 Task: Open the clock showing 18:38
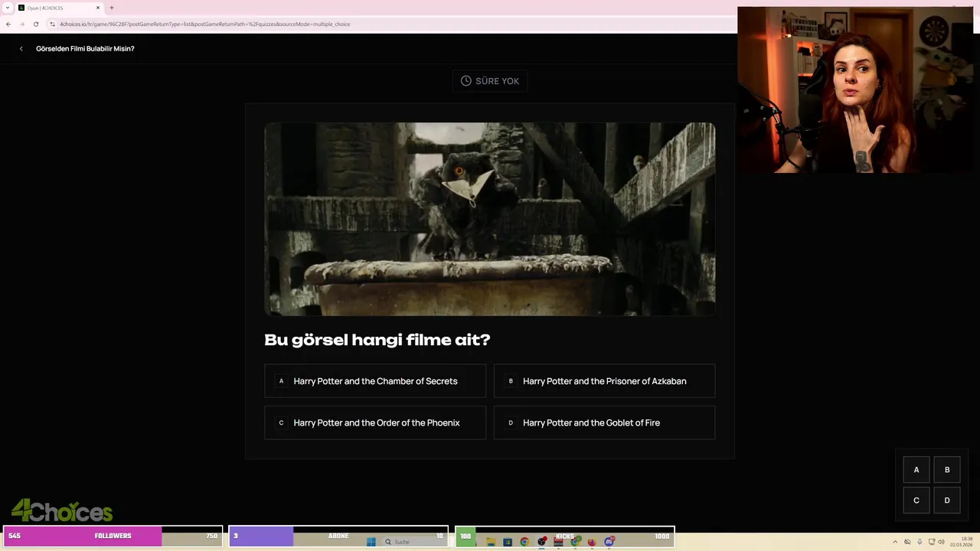[962, 542]
